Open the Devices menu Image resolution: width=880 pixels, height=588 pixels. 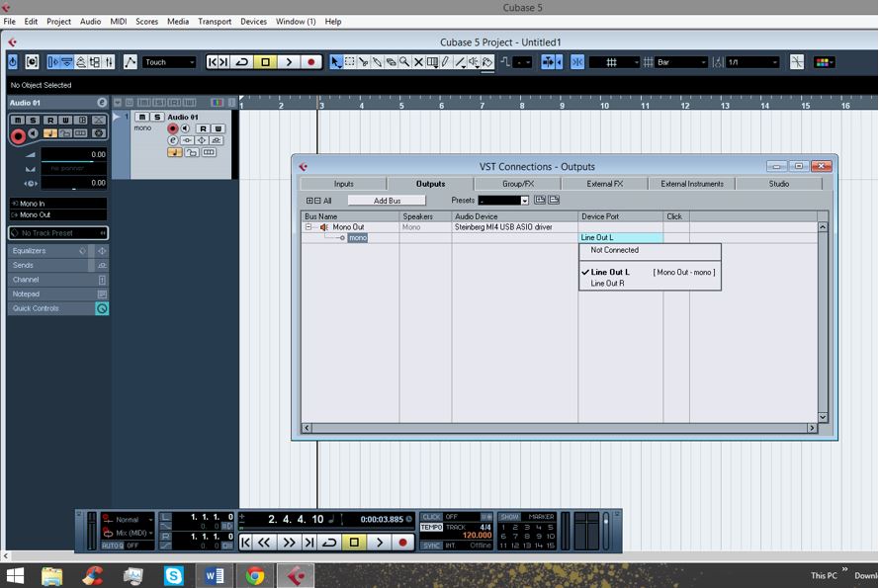[x=253, y=22]
